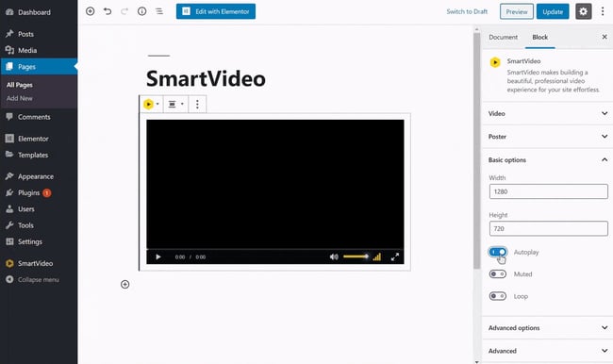The width and height of the screenshot is (613, 364).
Task: Toggle the Autoplay switch
Action: tap(498, 252)
